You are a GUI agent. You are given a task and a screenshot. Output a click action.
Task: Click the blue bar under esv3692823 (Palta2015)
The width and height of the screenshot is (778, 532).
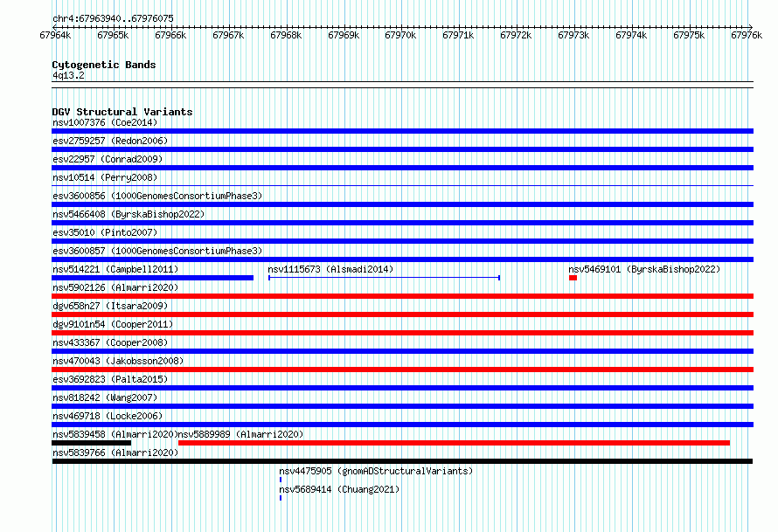402,388
